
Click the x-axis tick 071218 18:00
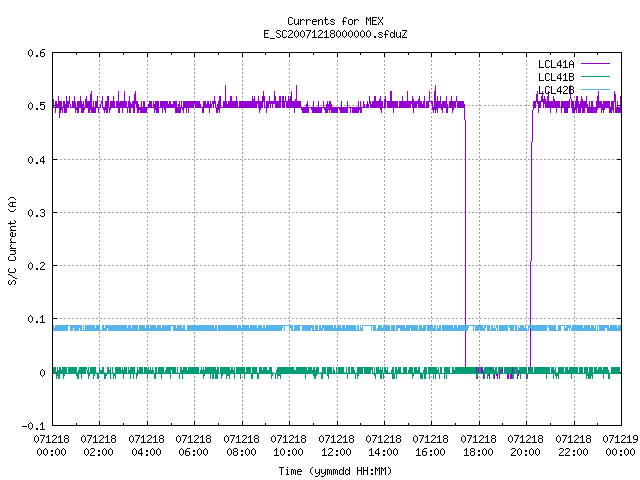478,445
